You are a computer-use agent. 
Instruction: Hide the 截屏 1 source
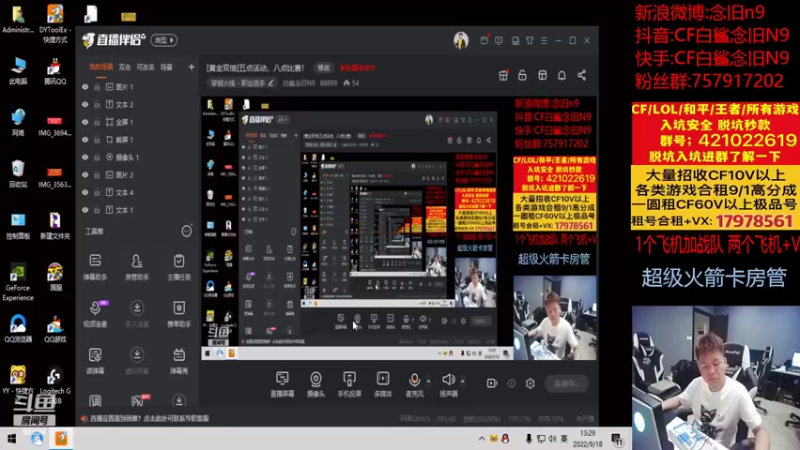click(x=85, y=140)
